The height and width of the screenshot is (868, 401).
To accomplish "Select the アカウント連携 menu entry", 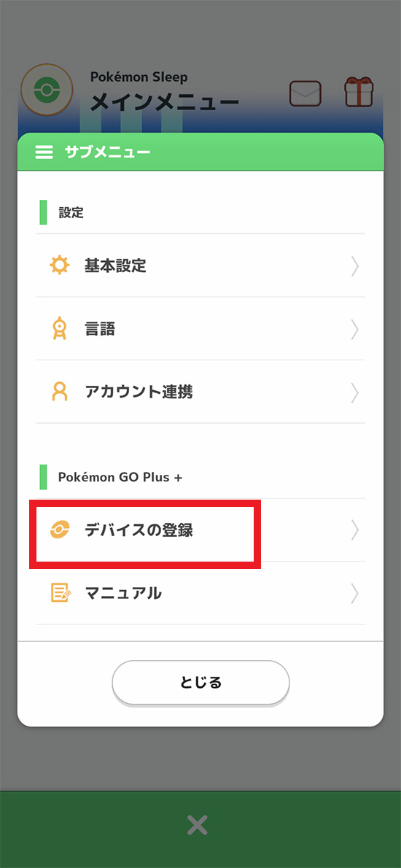I will pyautogui.click(x=200, y=392).
